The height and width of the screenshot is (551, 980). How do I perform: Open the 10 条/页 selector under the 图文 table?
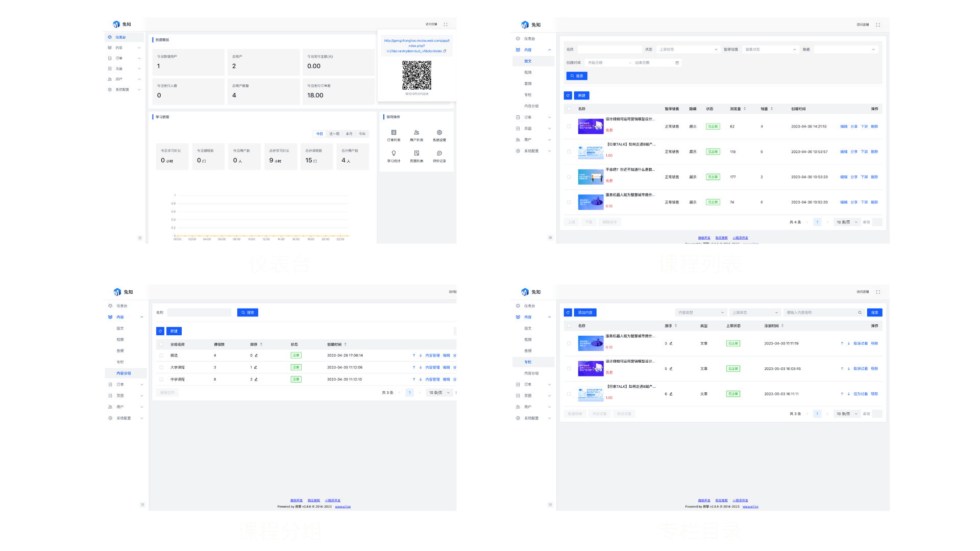[847, 222]
